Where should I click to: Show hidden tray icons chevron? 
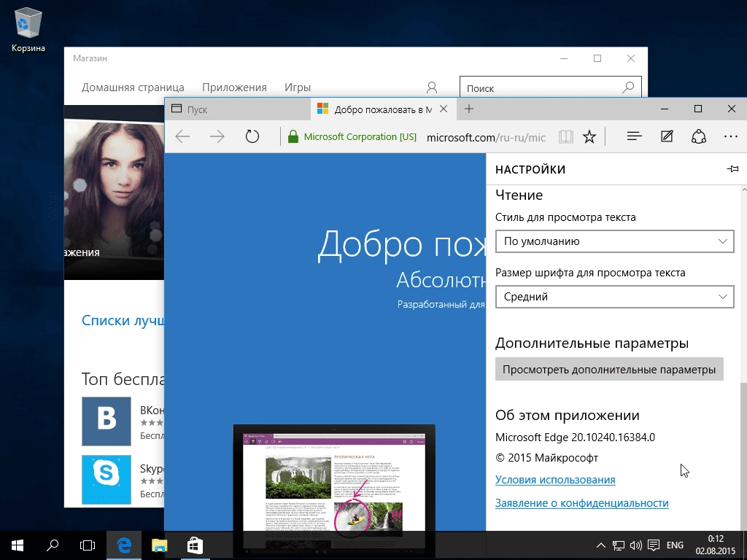click(601, 545)
